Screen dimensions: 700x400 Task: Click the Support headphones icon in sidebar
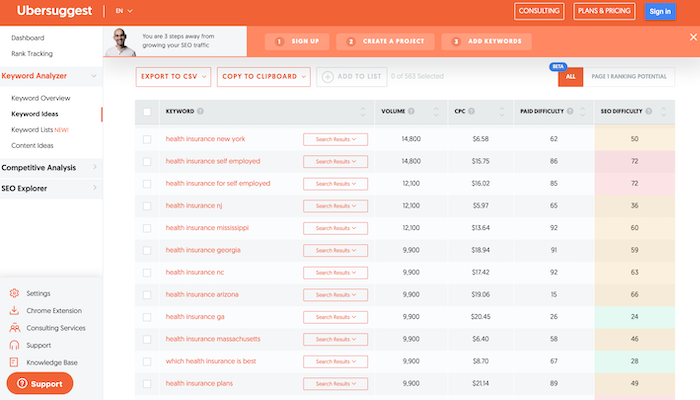click(x=14, y=345)
